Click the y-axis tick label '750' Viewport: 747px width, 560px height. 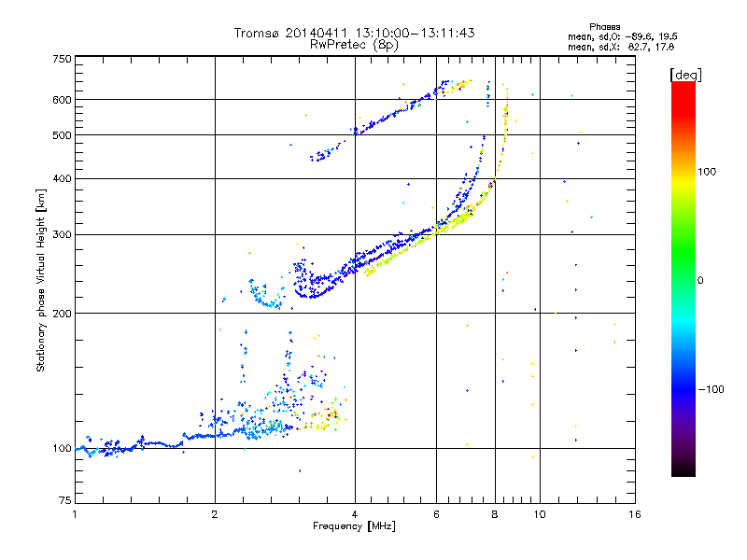62,59
